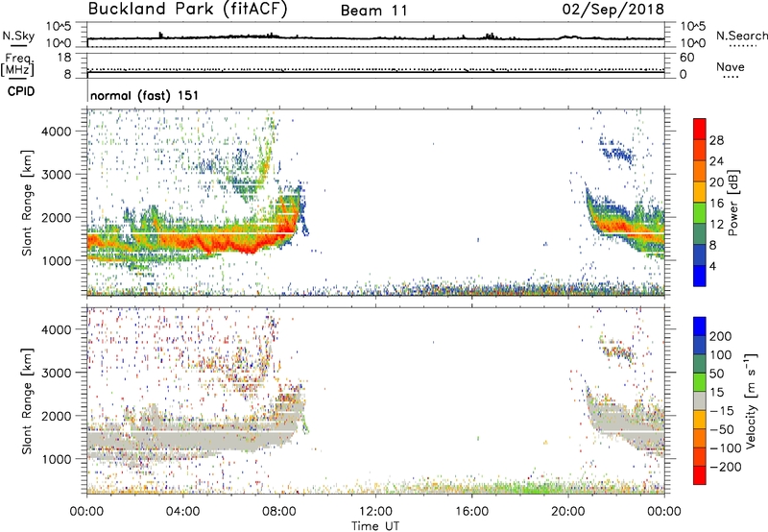Click the "20" tick on Power colorbar
The width and height of the screenshot is (768, 532).
click(716, 182)
